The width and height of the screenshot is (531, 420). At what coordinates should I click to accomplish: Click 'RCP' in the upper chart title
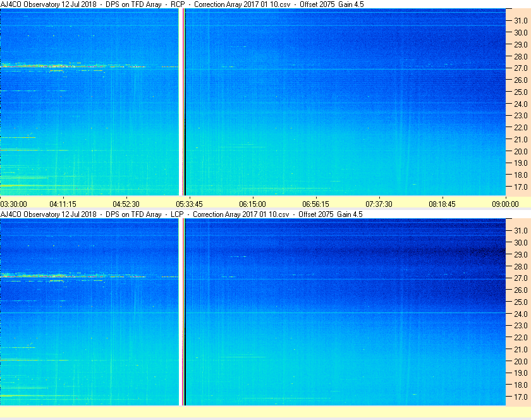pyautogui.click(x=178, y=4)
